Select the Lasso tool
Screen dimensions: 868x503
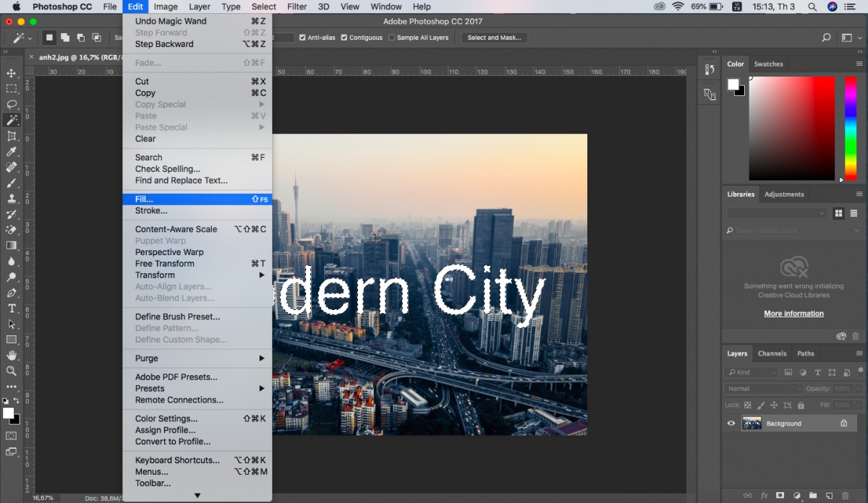click(x=12, y=105)
